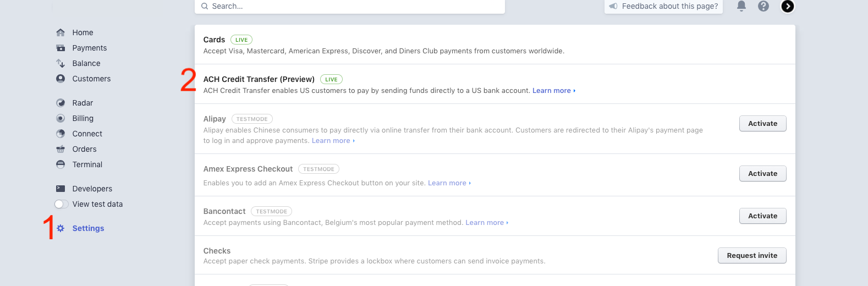
Task: Open Learn more link for Alipay
Action: click(333, 141)
